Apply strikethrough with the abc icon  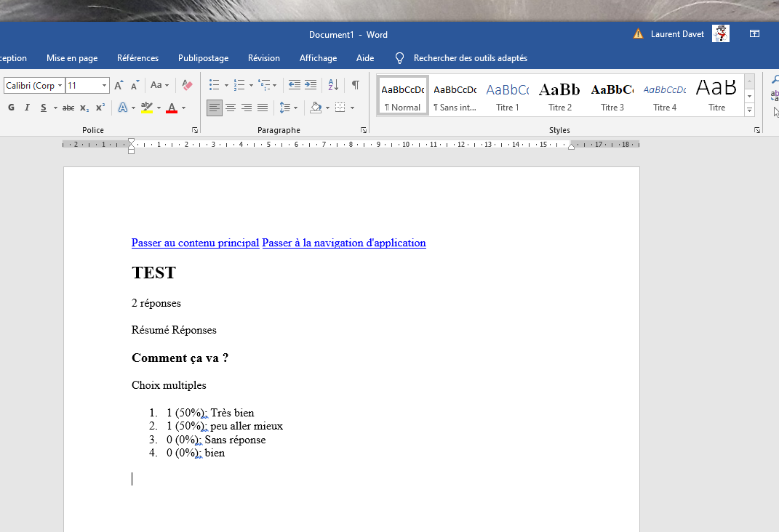click(68, 107)
